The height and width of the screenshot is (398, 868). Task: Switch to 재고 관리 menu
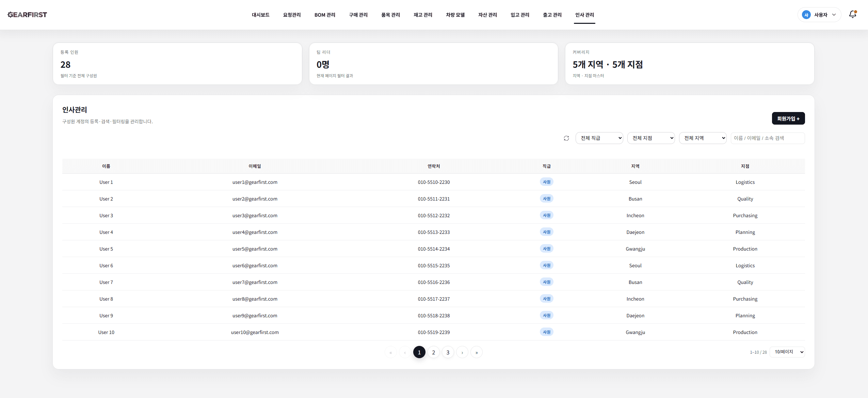[x=423, y=15]
